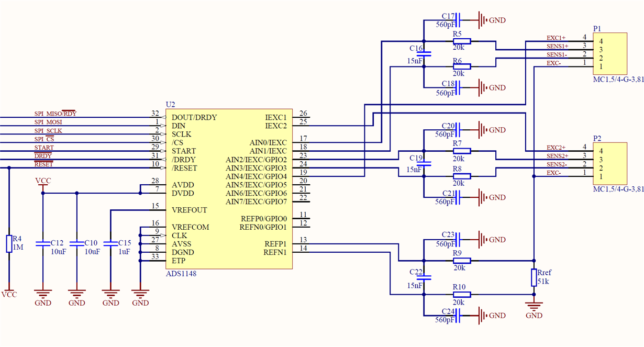Click the EXC- net label at P2
The height and width of the screenshot is (347, 644).
click(554, 173)
